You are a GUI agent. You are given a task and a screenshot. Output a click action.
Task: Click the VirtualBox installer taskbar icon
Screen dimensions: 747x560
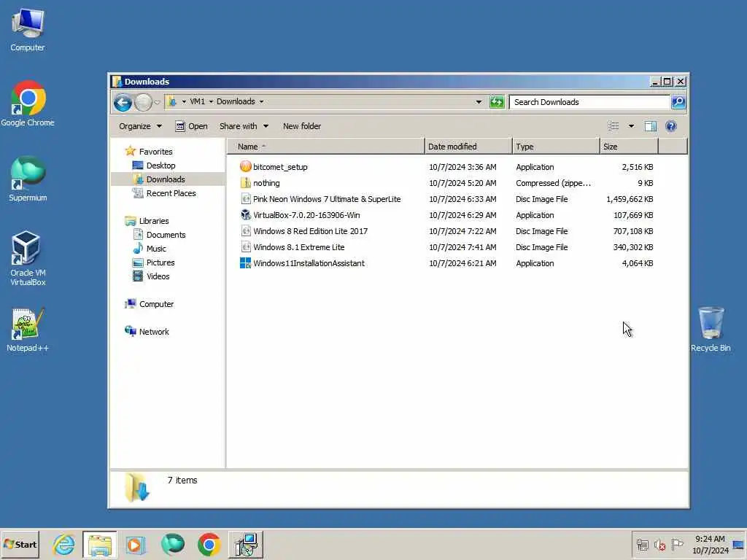[246, 544]
